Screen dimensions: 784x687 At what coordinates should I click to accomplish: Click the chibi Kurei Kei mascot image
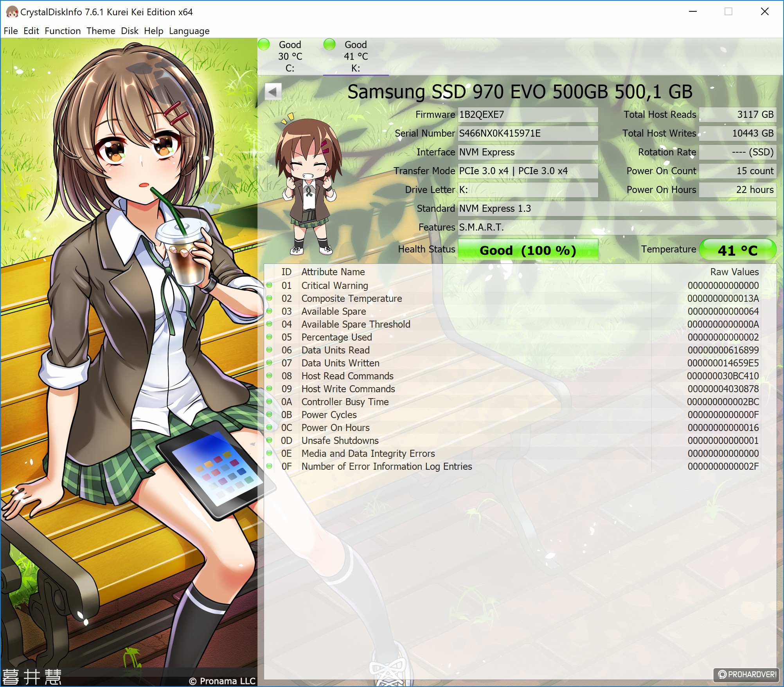pos(309,184)
